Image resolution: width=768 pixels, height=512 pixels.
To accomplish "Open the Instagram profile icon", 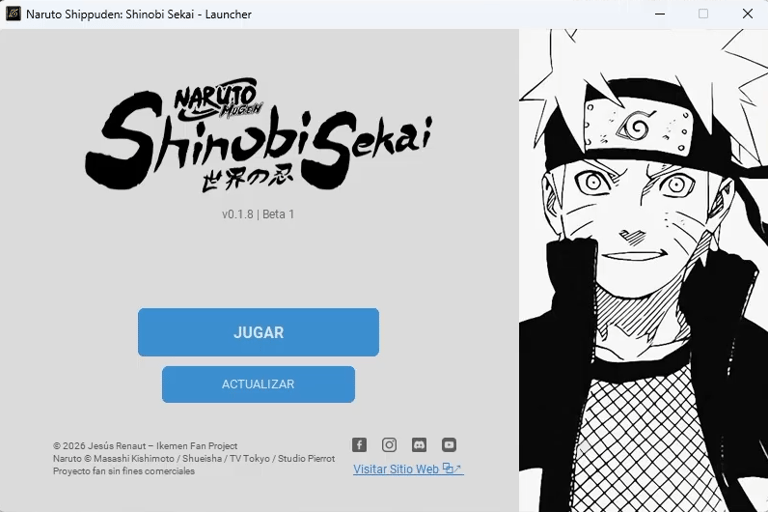I will click(x=389, y=445).
